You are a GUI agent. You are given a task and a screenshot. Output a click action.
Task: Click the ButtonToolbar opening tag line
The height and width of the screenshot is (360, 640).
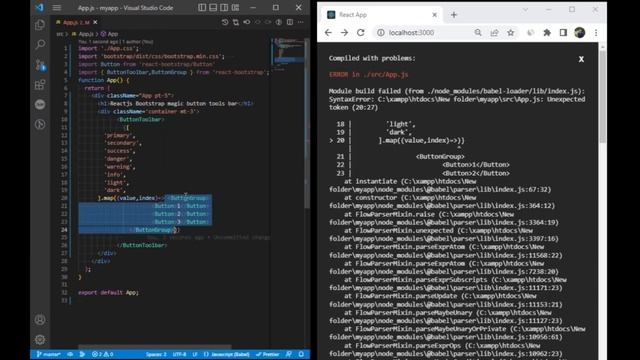pyautogui.click(x=141, y=120)
